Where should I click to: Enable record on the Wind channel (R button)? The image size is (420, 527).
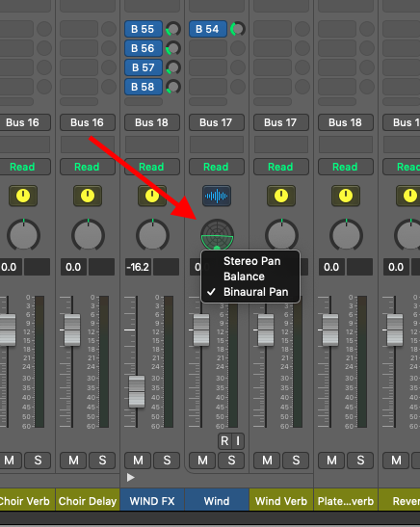(224, 440)
